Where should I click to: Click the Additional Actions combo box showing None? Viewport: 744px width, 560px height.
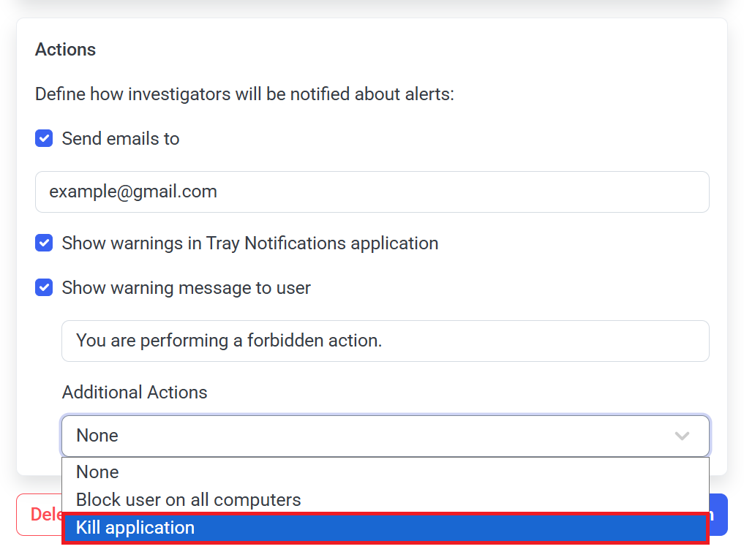point(366,436)
